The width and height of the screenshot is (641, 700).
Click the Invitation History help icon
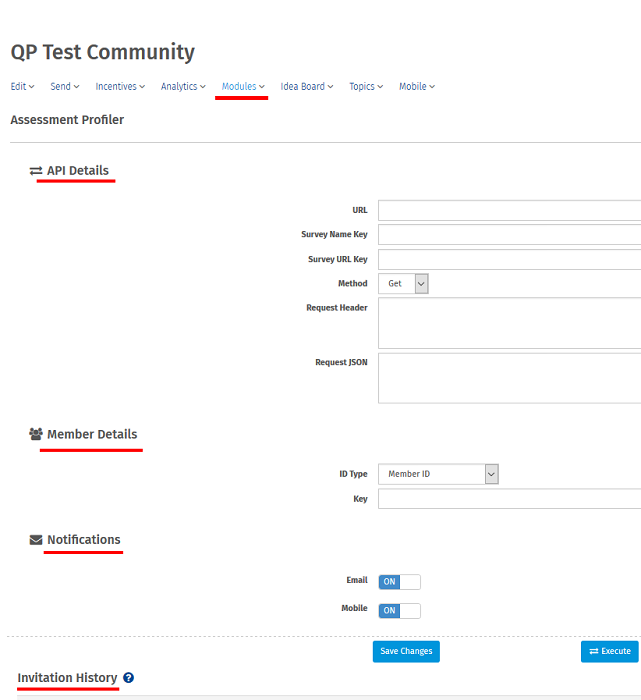coord(128,678)
